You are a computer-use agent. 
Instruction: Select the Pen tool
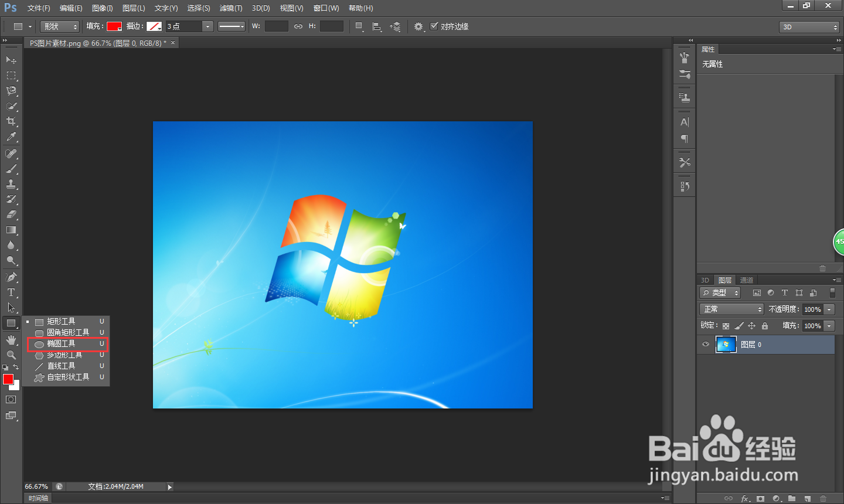click(x=11, y=277)
